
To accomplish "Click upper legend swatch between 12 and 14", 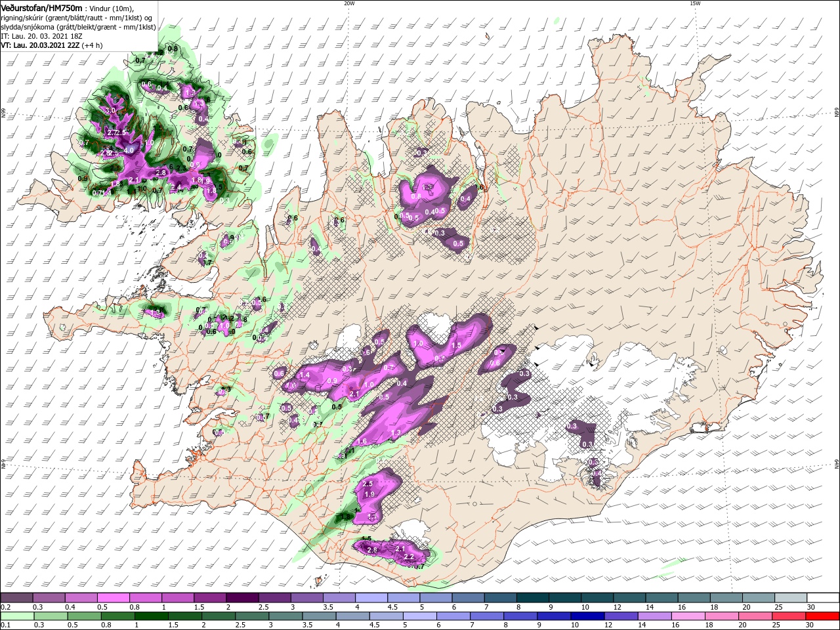I will [x=629, y=597].
